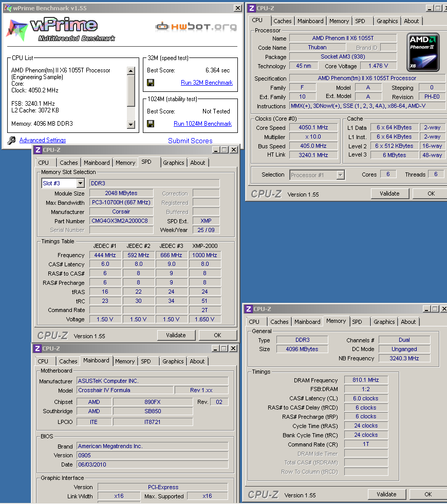This screenshot has height=504, width=447.
Task: Click the CPU List scrollbar down arrow
Action: [x=131, y=124]
